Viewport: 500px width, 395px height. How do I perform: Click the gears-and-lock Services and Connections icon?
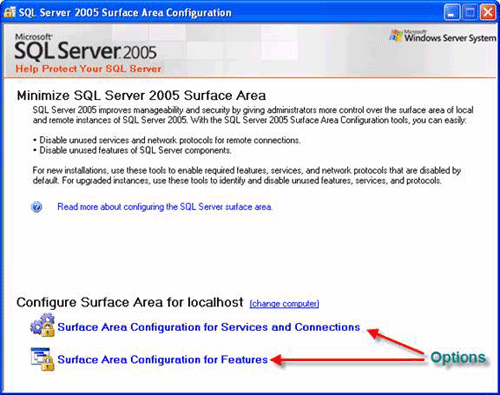(42, 325)
